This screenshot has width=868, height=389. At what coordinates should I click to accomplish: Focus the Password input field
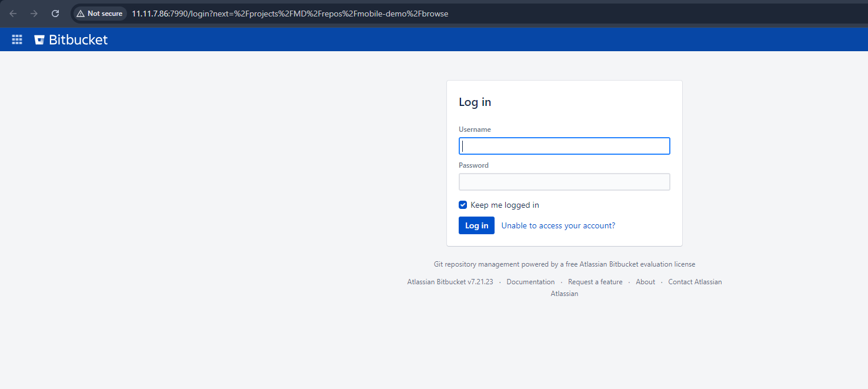(564, 182)
